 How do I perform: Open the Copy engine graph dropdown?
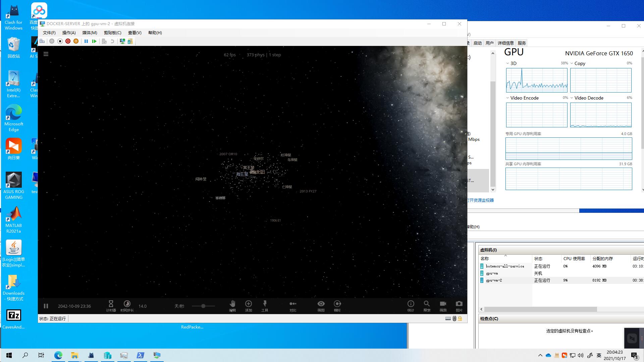(572, 63)
